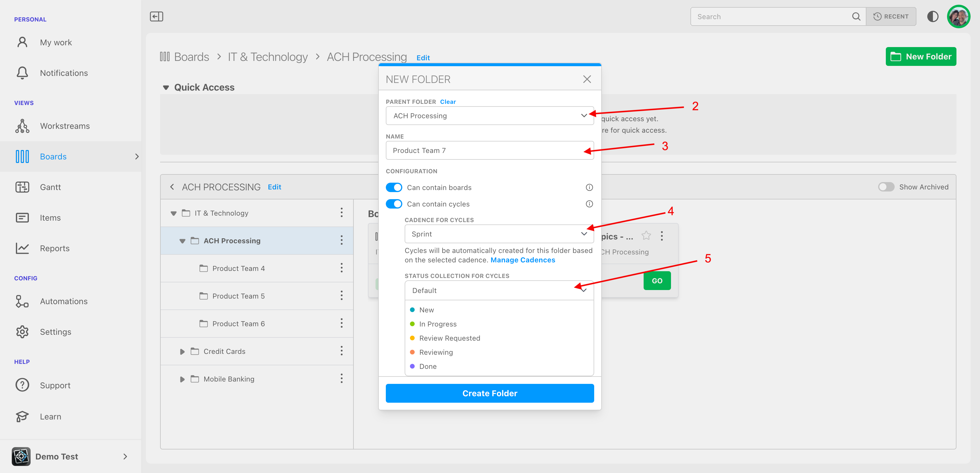Click the Create Folder button
The image size is (980, 473).
[490, 393]
